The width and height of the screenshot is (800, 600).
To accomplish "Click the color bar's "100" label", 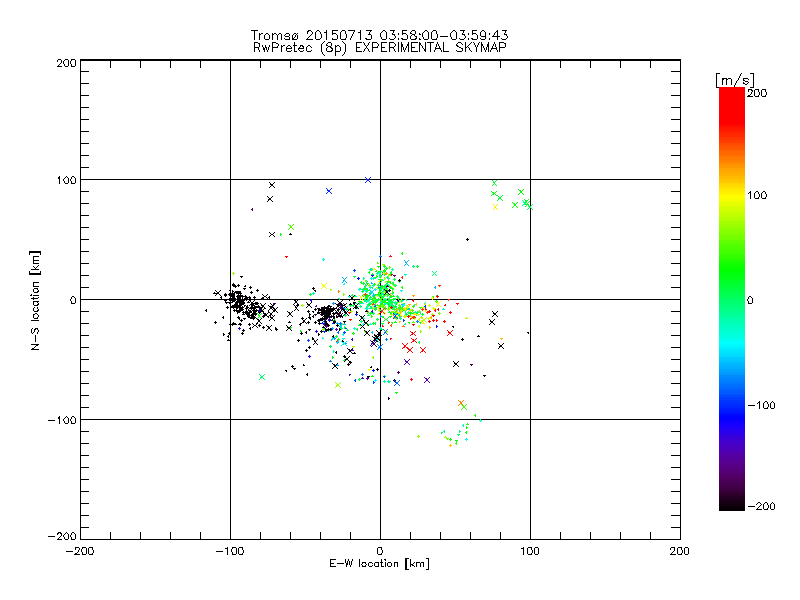I will [x=757, y=195].
